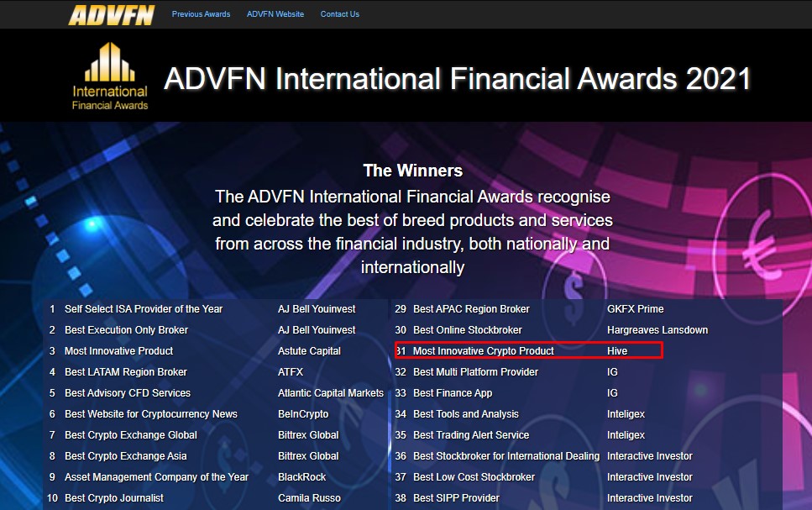
Task: Select 'Best Stockbroker for International Dealing'
Action: pos(506,456)
